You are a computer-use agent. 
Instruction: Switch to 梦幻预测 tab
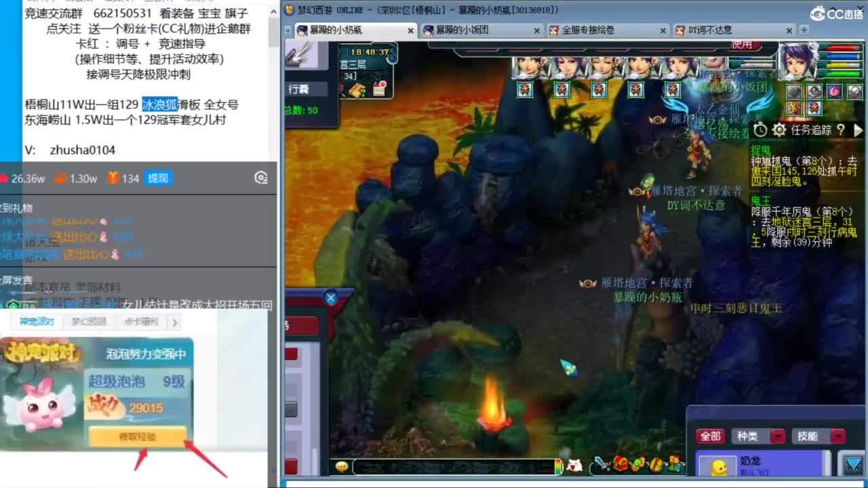click(89, 322)
